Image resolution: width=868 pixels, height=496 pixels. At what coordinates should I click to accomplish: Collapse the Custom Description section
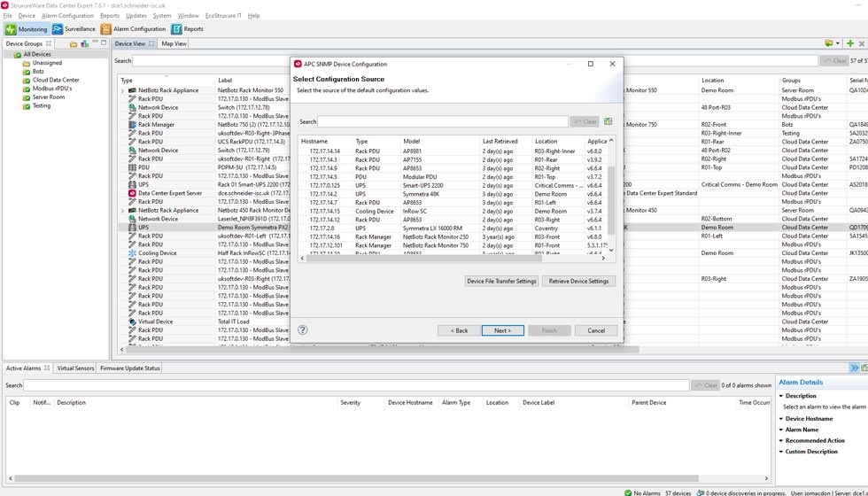[x=781, y=452]
